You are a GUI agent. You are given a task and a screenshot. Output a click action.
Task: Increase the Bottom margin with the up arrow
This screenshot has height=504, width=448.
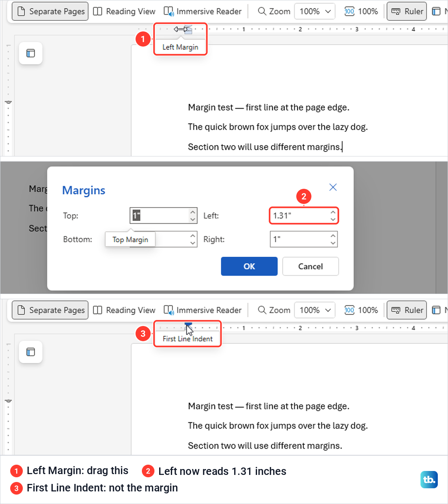point(193,235)
